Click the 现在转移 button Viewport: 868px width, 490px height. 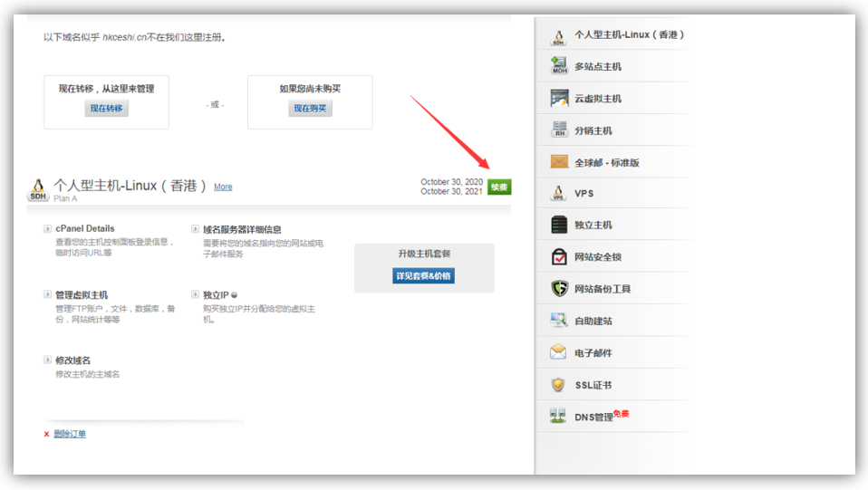pyautogui.click(x=106, y=109)
